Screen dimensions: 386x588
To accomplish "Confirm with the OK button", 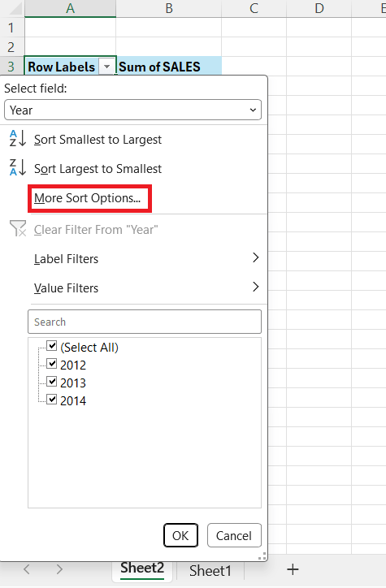I will tap(180, 535).
